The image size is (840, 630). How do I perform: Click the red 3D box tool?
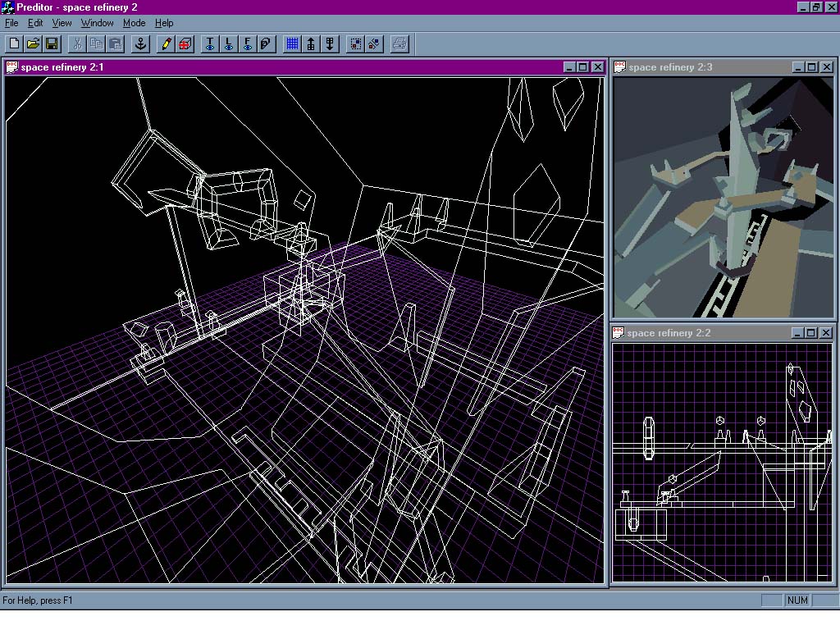(x=185, y=43)
